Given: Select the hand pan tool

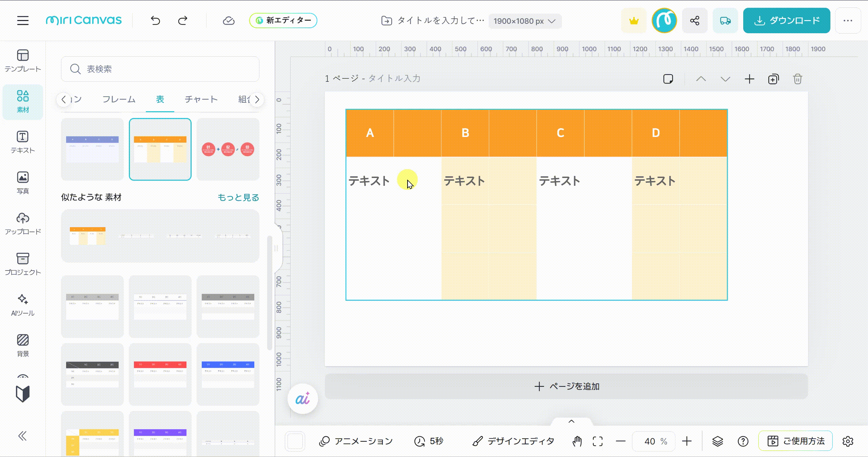Looking at the screenshot, I should point(577,441).
